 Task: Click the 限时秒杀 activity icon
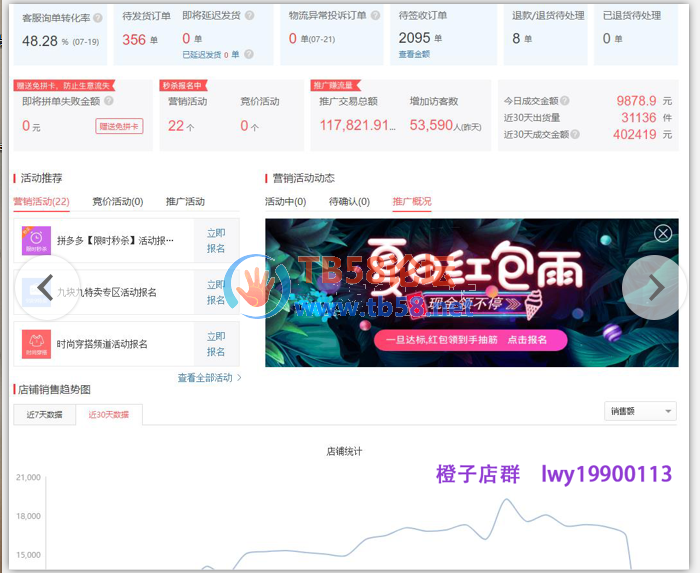[37, 240]
